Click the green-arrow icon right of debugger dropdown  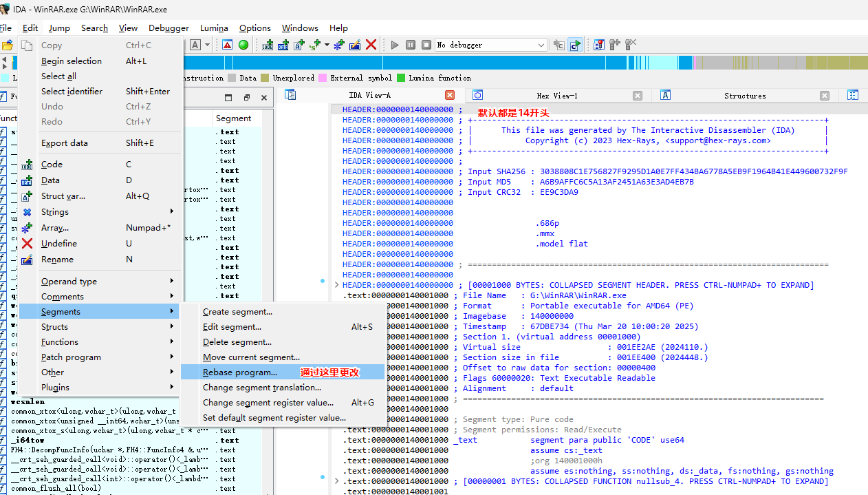[x=575, y=45]
